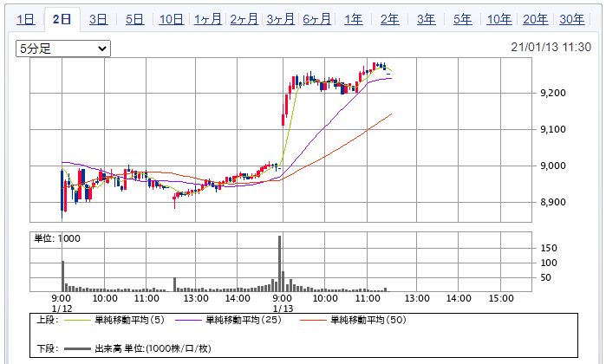Image resolution: width=606 pixels, height=364 pixels.
Task: Switch to the 1年 chart
Action: [353, 19]
